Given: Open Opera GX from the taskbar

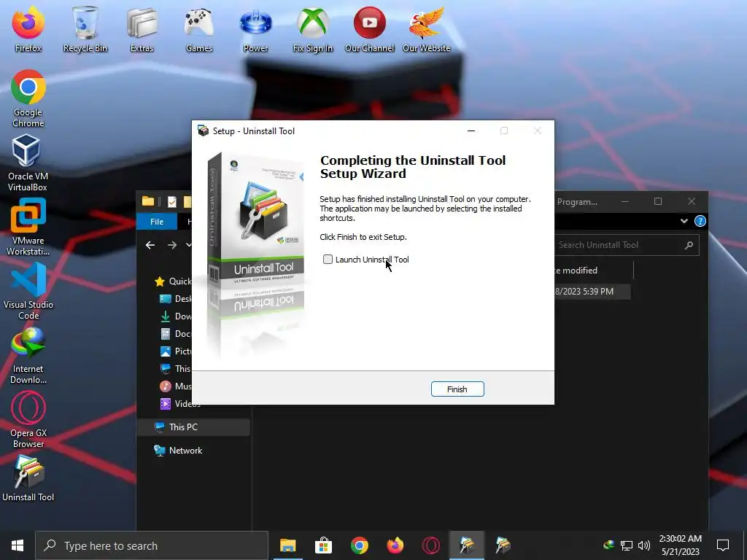Looking at the screenshot, I should click(430, 545).
